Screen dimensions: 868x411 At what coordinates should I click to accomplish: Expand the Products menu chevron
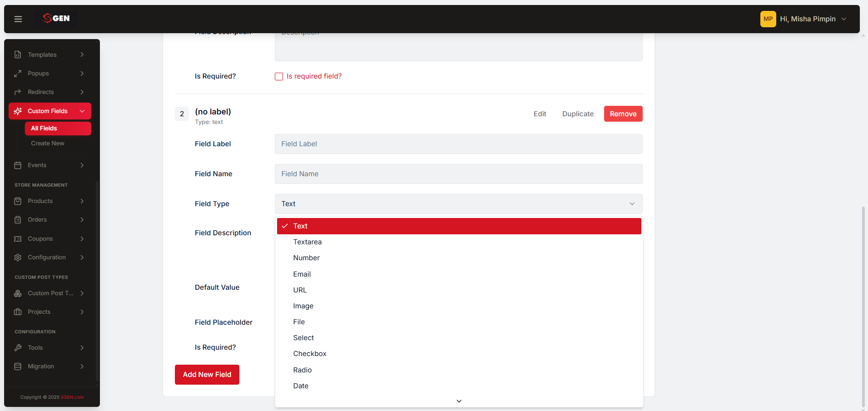[82, 201]
